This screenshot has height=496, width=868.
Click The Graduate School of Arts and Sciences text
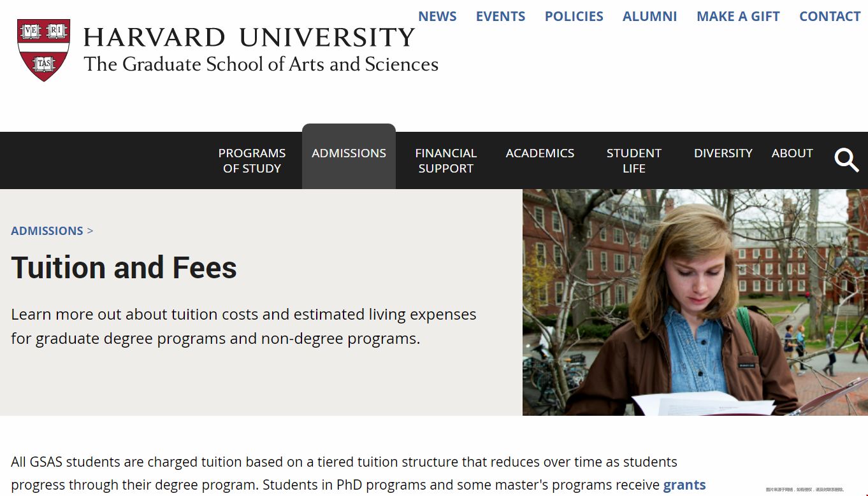pyautogui.click(x=261, y=64)
